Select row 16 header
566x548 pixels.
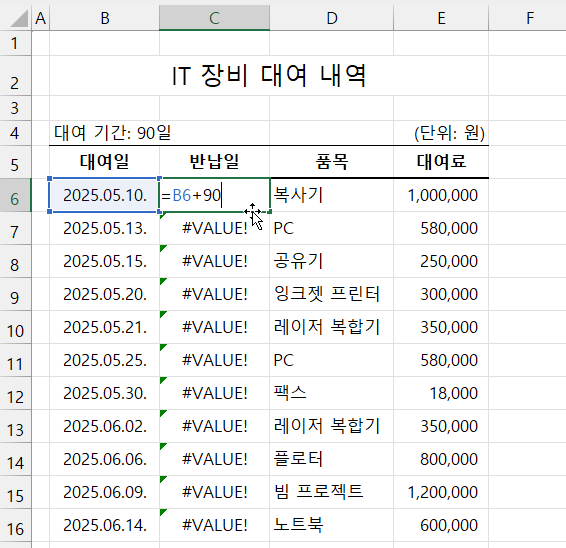15,525
